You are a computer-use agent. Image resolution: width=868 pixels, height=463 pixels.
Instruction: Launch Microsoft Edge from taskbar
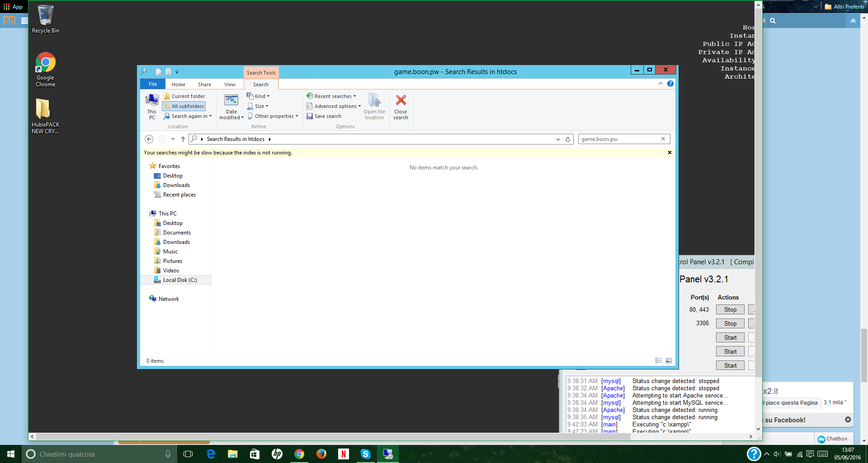(211, 454)
